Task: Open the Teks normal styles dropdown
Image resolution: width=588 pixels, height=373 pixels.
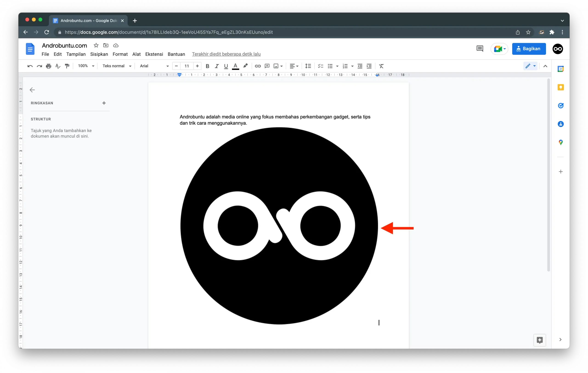Action: [x=117, y=66]
